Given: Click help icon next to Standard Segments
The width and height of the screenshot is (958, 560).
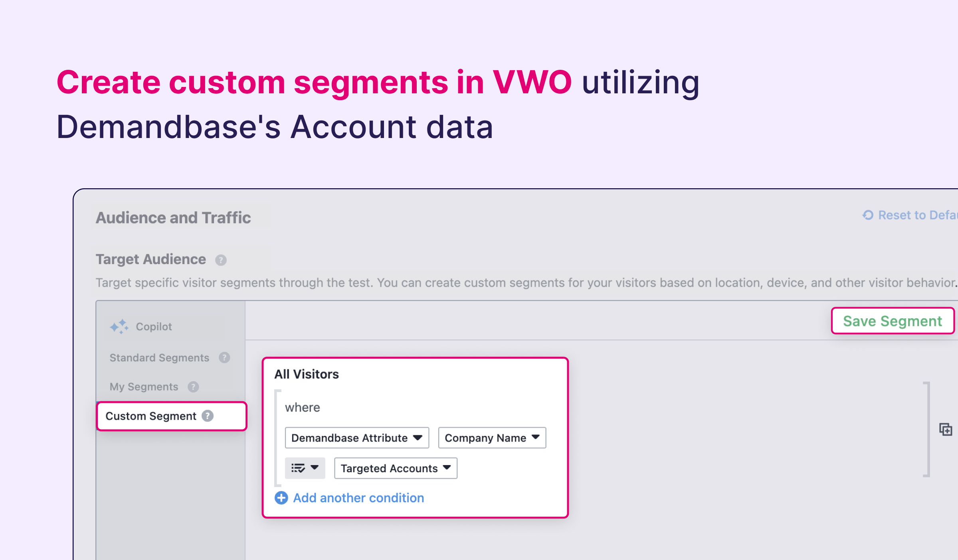Looking at the screenshot, I should coord(224,357).
